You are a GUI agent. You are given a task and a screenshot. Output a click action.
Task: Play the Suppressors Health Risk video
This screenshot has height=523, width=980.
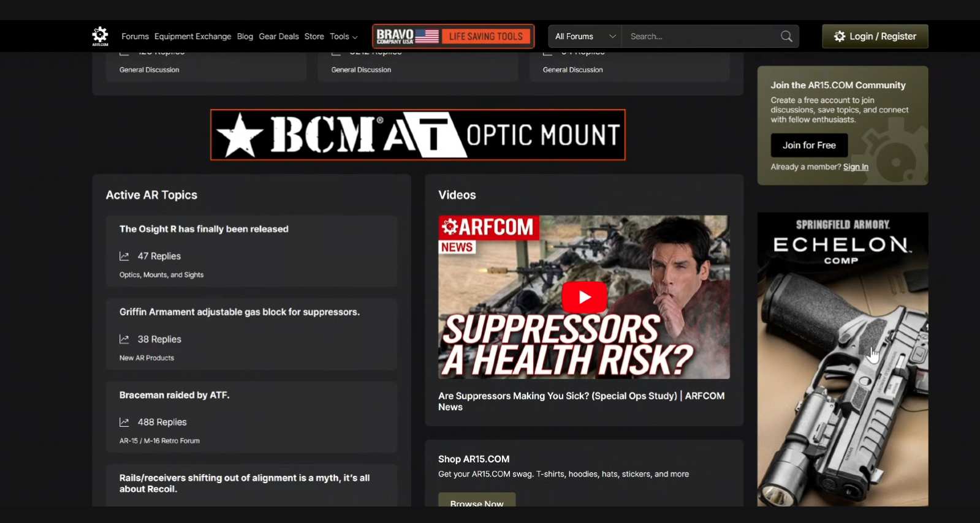coord(584,297)
